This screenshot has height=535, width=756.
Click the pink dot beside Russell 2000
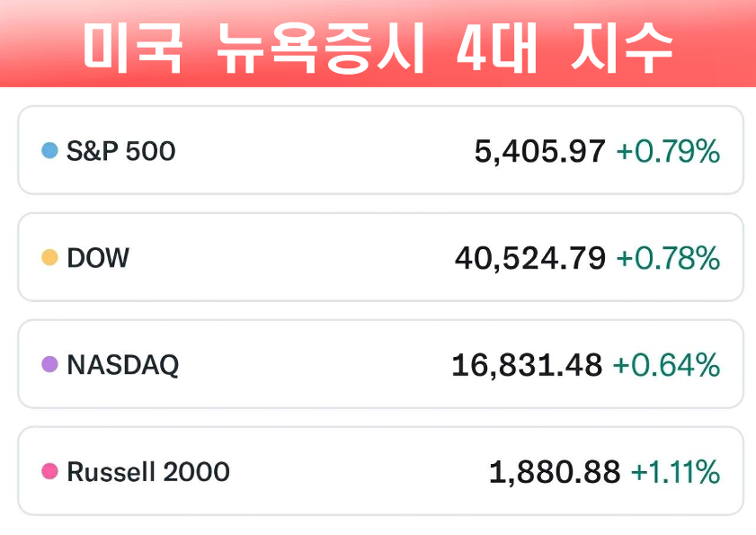[50, 472]
